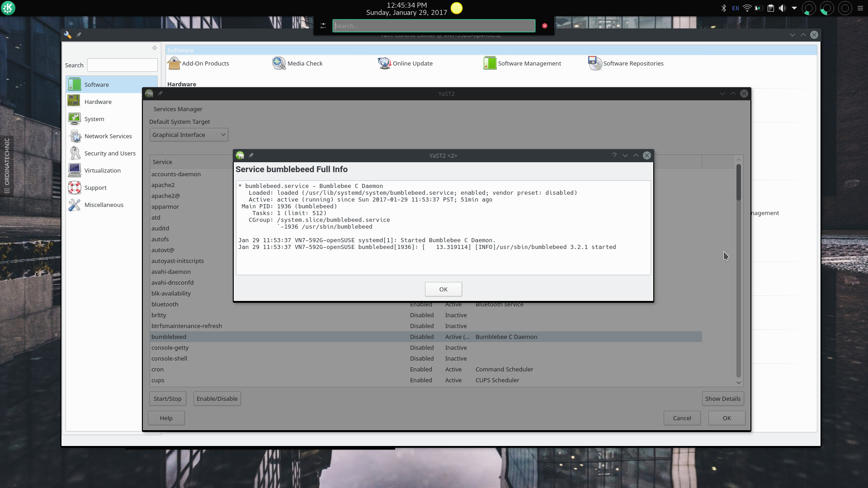The image size is (868, 488).
Task: Open Default System Target dropdown
Action: [189, 135]
